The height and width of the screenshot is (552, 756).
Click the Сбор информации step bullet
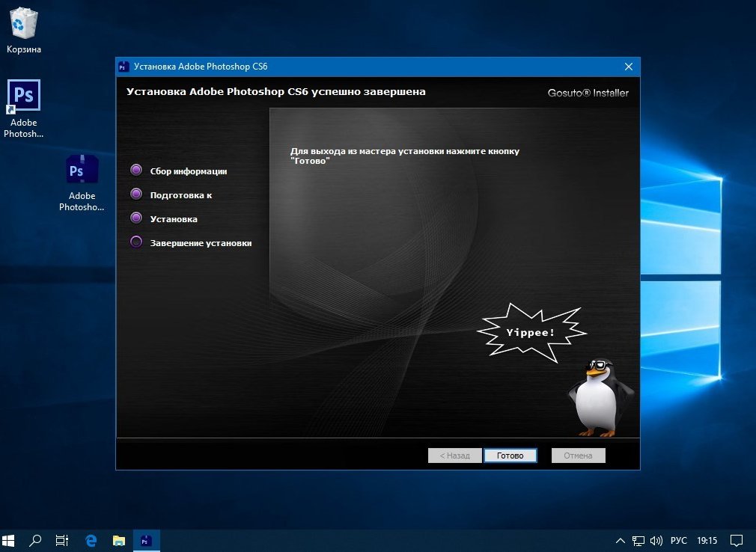(136, 170)
